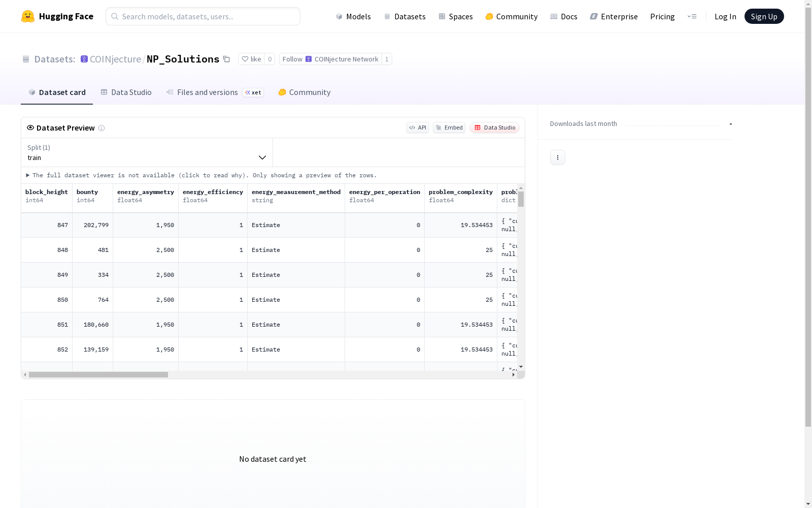Select block height cell 850
Viewport: 812px width, 508px height.
point(47,300)
